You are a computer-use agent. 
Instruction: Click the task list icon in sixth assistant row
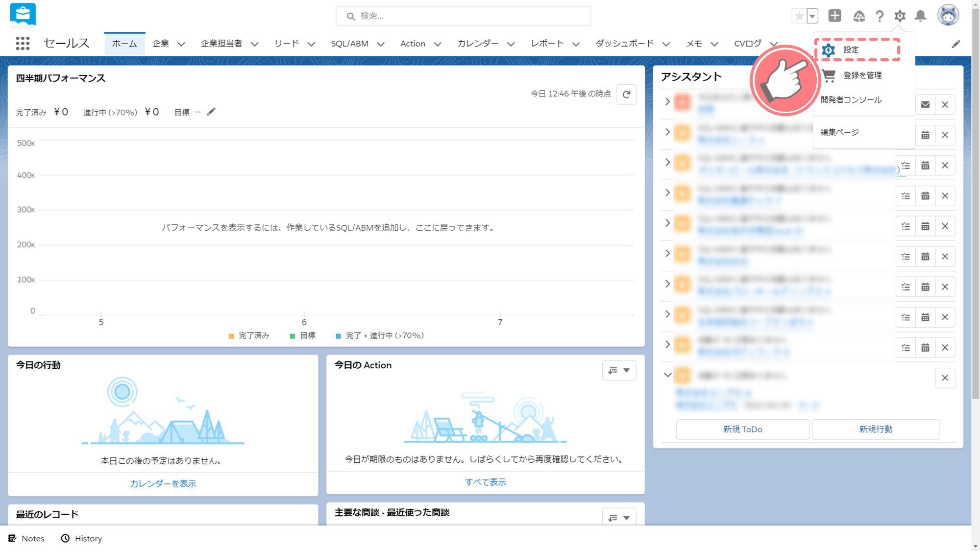pos(906,257)
